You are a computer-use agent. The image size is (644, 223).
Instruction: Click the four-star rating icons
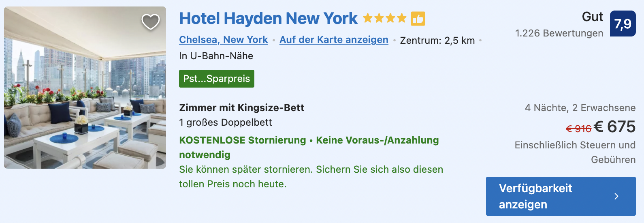click(x=384, y=18)
